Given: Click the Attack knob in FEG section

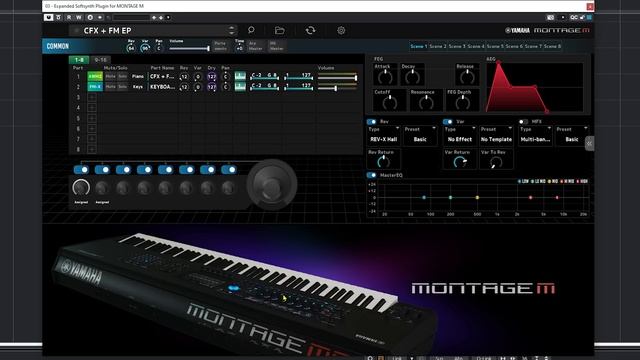Looking at the screenshot, I should (385, 77).
